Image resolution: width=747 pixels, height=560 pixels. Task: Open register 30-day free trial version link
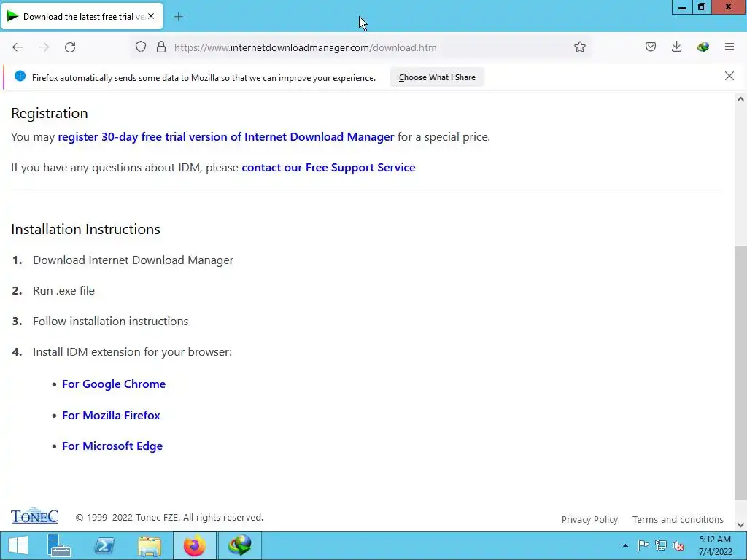coord(226,136)
